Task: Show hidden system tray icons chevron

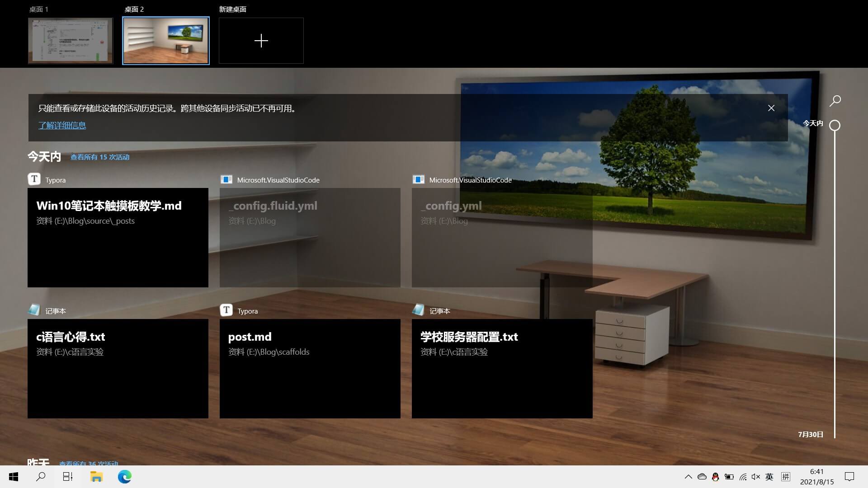Action: click(x=688, y=477)
